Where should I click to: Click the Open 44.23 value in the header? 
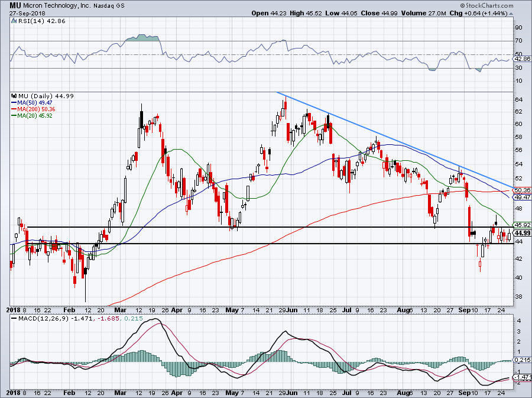click(x=269, y=13)
